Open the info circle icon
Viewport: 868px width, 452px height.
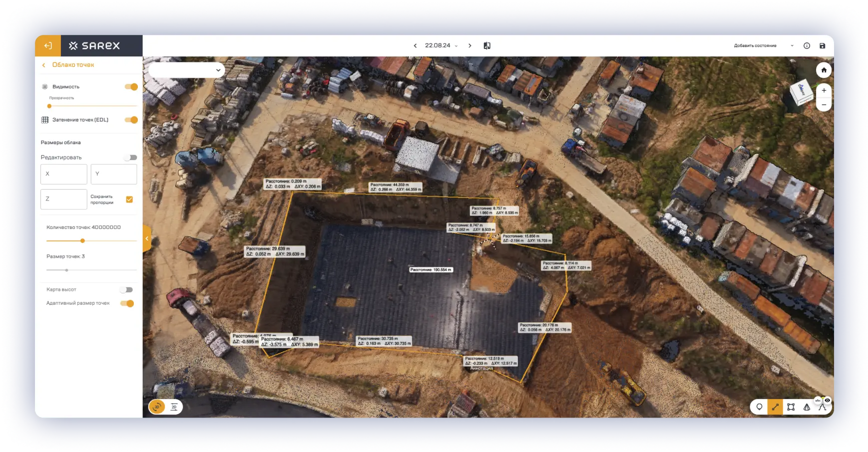807,46
